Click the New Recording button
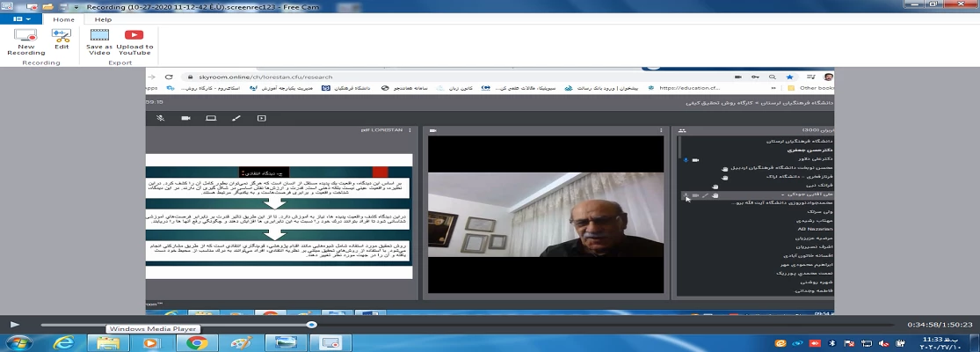980x352 pixels. 25,41
